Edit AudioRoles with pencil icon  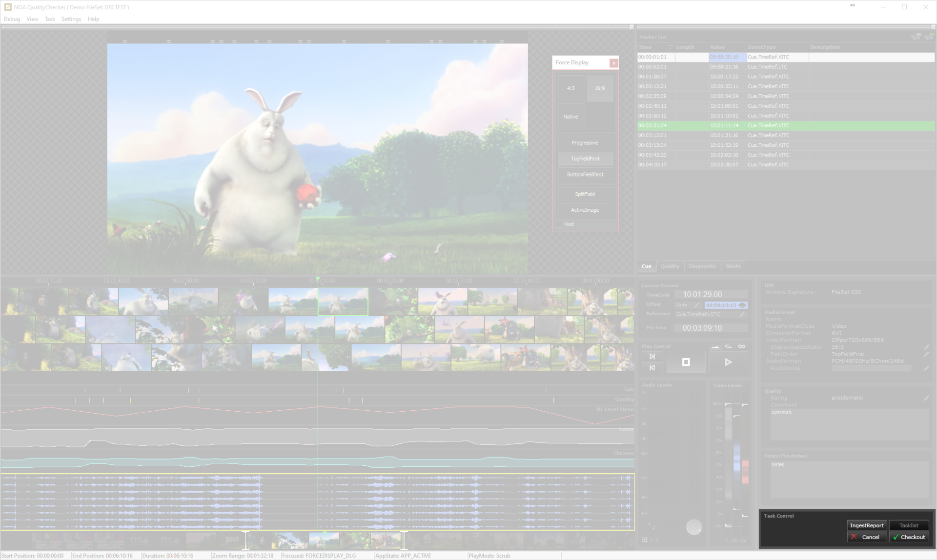[926, 368]
